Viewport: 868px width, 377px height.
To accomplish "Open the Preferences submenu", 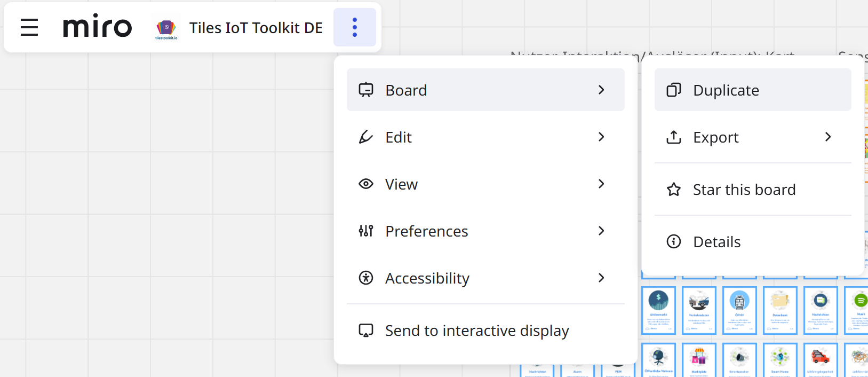I will click(x=485, y=231).
